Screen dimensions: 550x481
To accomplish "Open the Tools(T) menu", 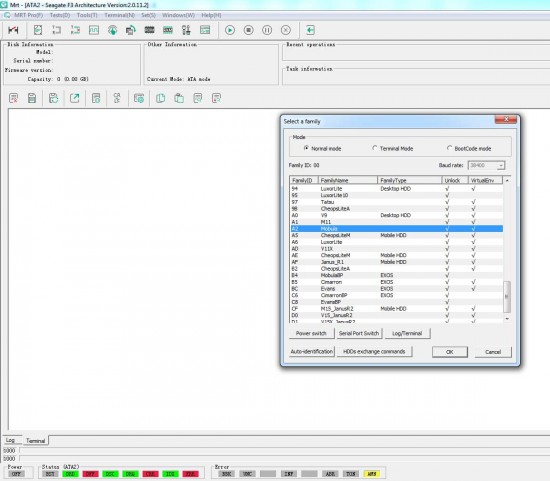I will coord(87,15).
